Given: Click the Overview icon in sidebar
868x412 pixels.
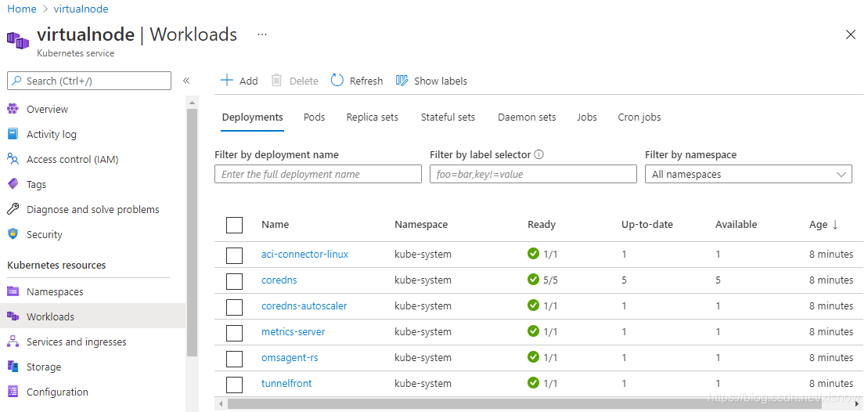Looking at the screenshot, I should pos(13,109).
